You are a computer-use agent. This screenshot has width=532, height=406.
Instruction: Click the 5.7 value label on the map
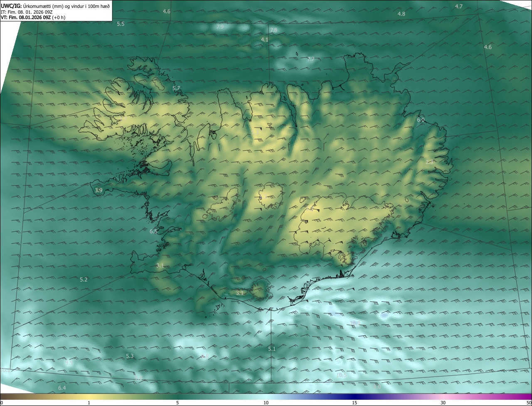[176, 88]
